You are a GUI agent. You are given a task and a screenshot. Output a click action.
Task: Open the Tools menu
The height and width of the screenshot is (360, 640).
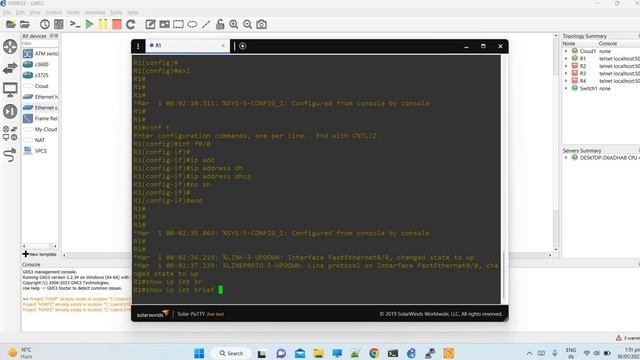point(116,13)
